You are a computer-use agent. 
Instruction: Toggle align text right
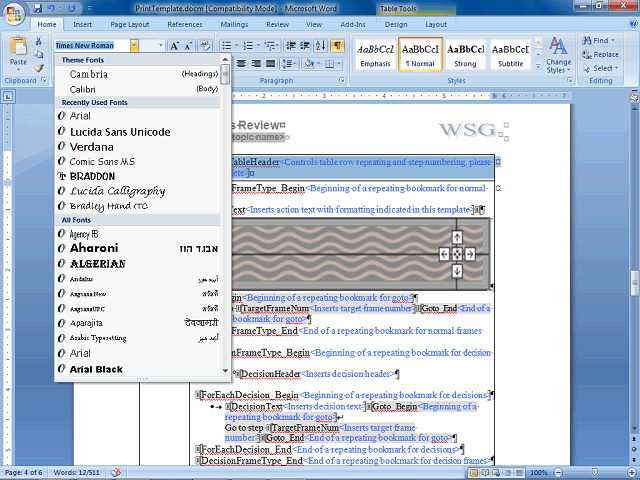(256, 63)
